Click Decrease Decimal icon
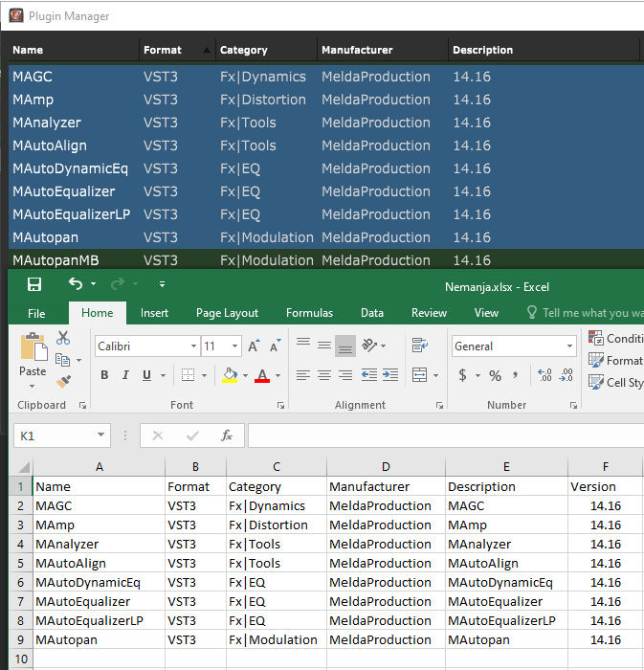644x670 pixels. [x=566, y=375]
